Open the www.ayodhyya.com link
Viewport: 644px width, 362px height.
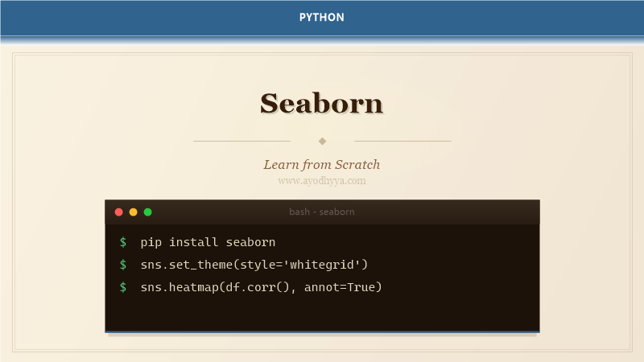[x=321, y=180]
